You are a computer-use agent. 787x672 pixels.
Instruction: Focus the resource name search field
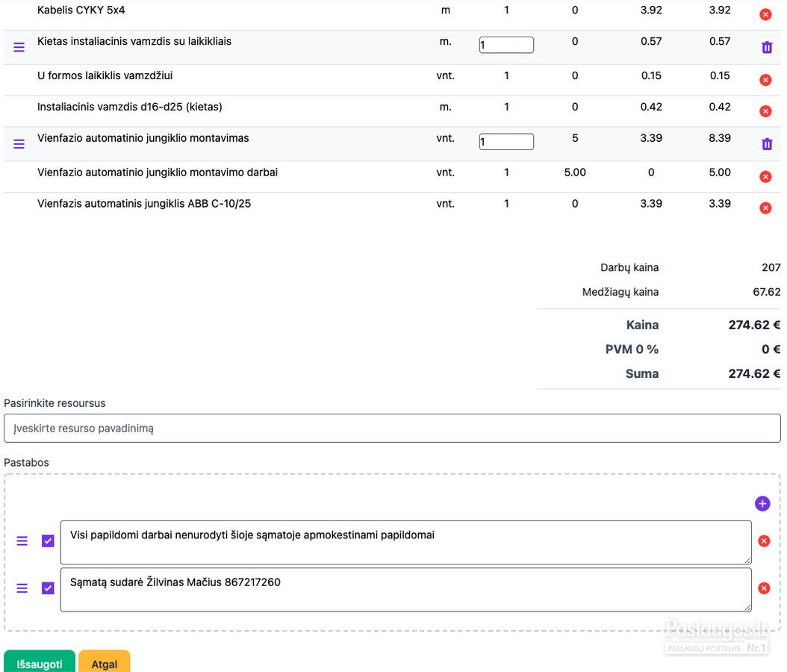[x=392, y=428]
